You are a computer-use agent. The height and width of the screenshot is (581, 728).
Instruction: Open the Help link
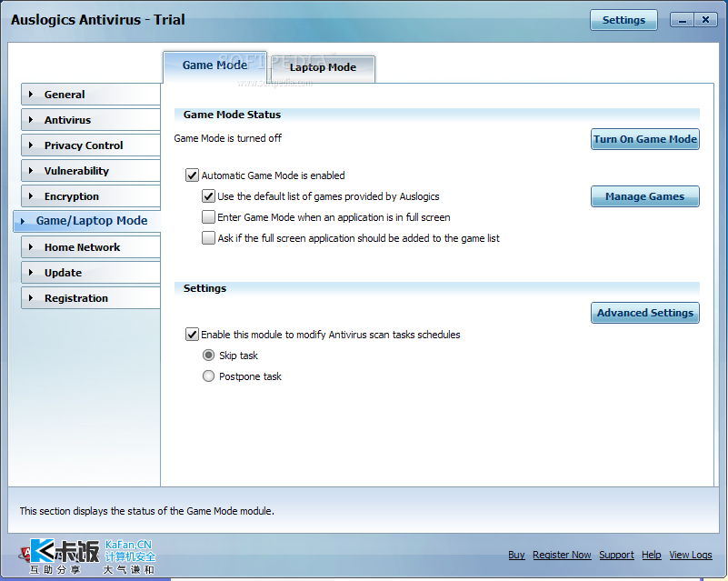tap(652, 555)
